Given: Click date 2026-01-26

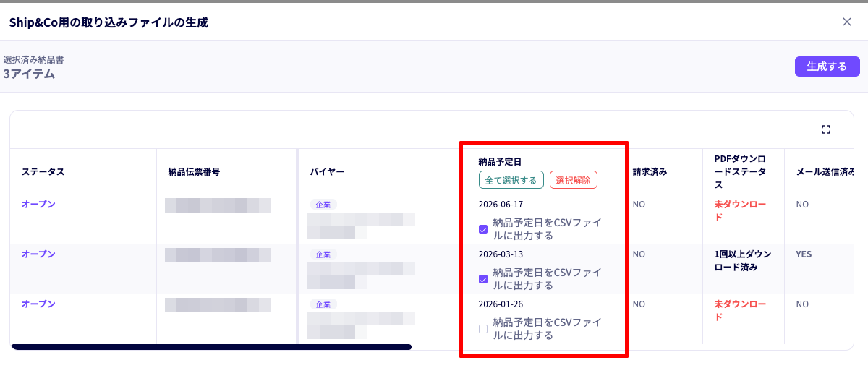Looking at the screenshot, I should [x=501, y=304].
